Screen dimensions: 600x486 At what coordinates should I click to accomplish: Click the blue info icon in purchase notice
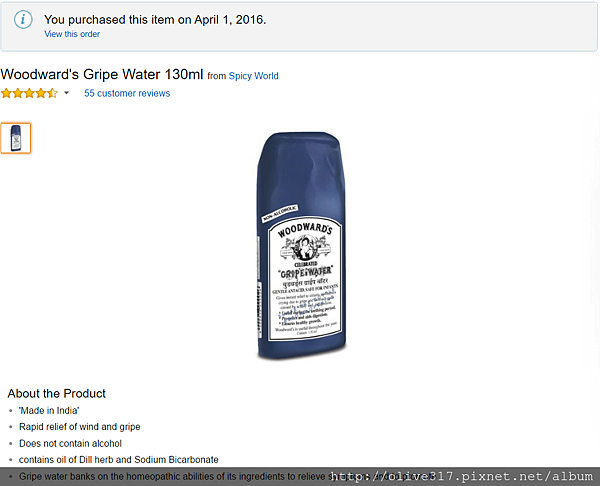pos(23,19)
